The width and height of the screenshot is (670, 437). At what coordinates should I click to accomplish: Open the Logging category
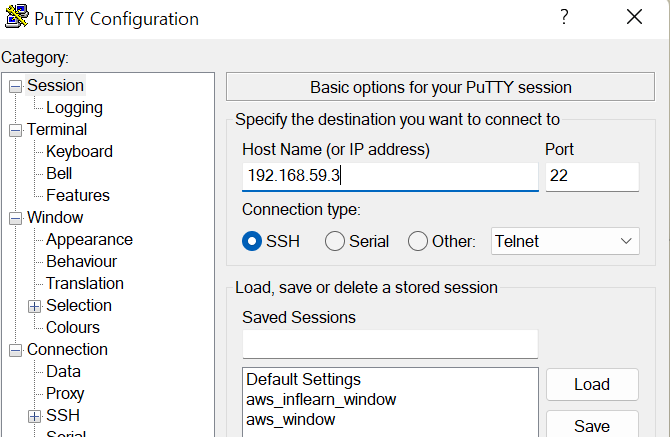pyautogui.click(x=74, y=108)
